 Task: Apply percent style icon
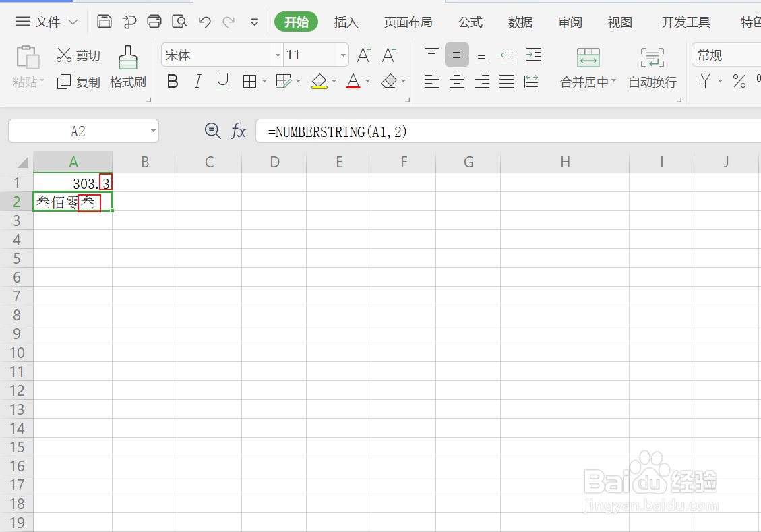[739, 81]
